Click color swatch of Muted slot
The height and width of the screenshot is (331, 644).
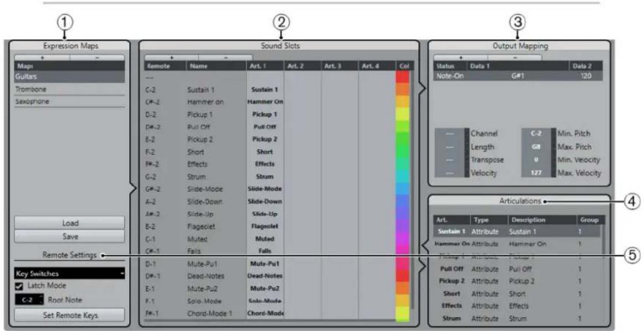tap(402, 239)
